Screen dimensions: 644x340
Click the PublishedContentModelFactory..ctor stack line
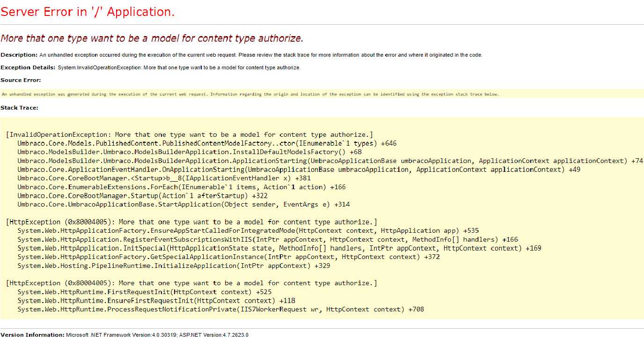pos(207,143)
